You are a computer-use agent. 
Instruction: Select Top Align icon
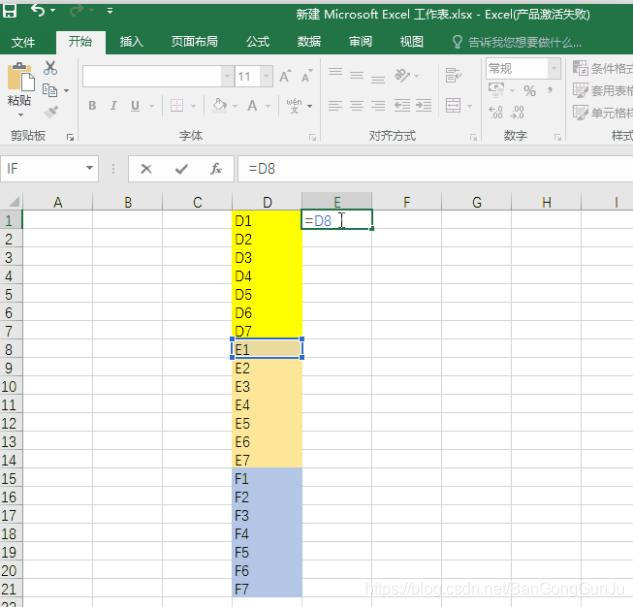(x=335, y=73)
